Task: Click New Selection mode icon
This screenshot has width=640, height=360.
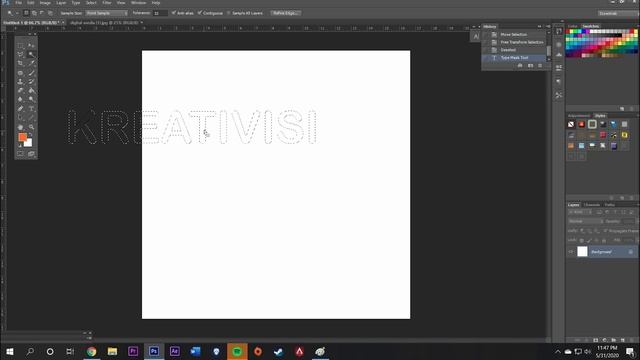Action: click(26, 13)
